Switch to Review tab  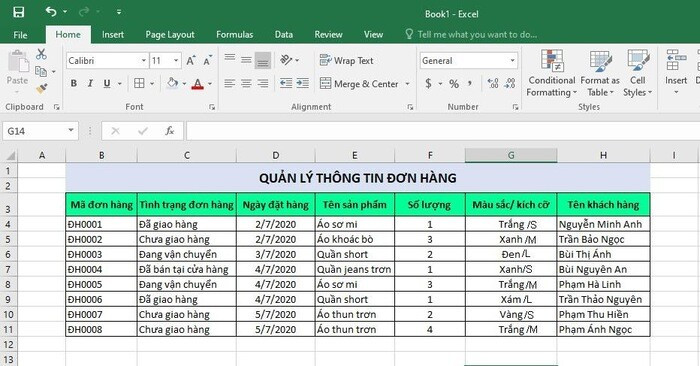coord(328,34)
